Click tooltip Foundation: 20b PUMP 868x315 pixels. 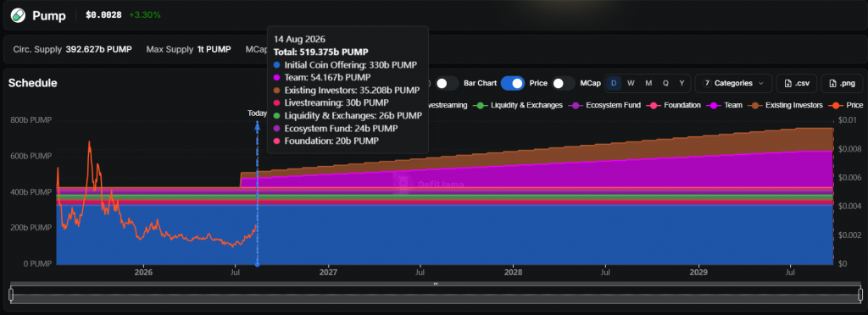pyautogui.click(x=326, y=141)
